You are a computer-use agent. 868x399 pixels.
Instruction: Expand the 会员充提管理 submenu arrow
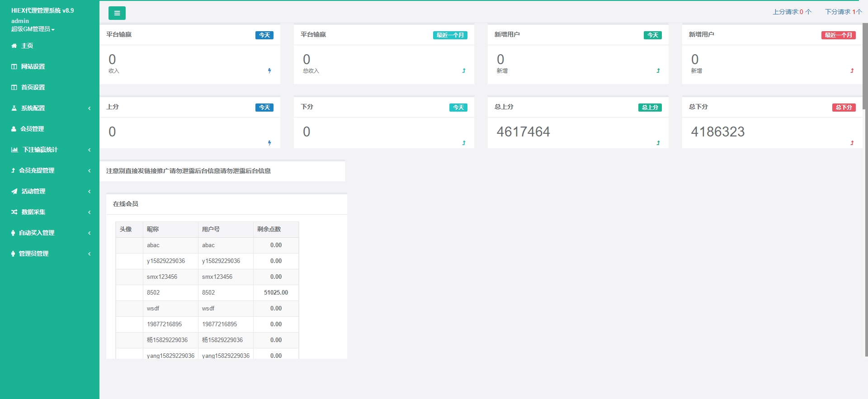pos(90,170)
